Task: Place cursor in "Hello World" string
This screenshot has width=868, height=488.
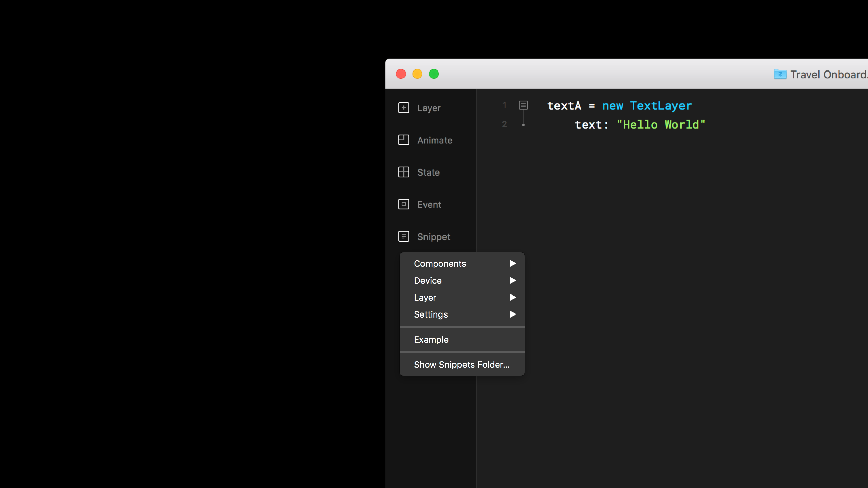Action: (x=660, y=125)
